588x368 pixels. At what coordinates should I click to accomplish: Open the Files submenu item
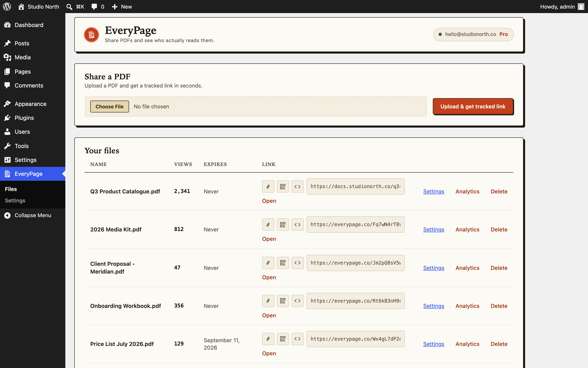point(11,189)
